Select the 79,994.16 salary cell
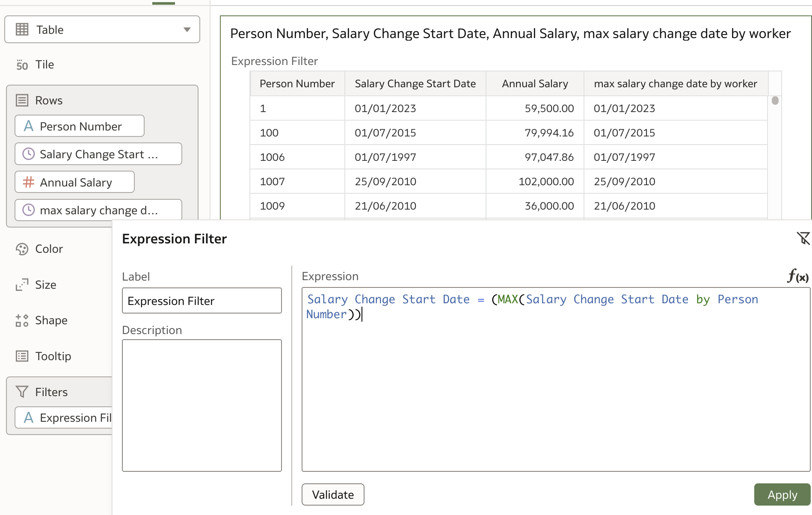 pos(535,133)
